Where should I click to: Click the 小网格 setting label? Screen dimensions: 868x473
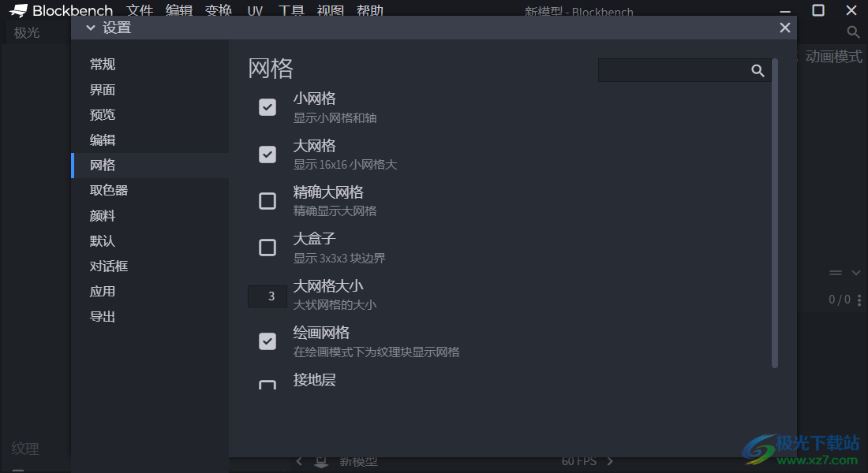pyautogui.click(x=314, y=99)
